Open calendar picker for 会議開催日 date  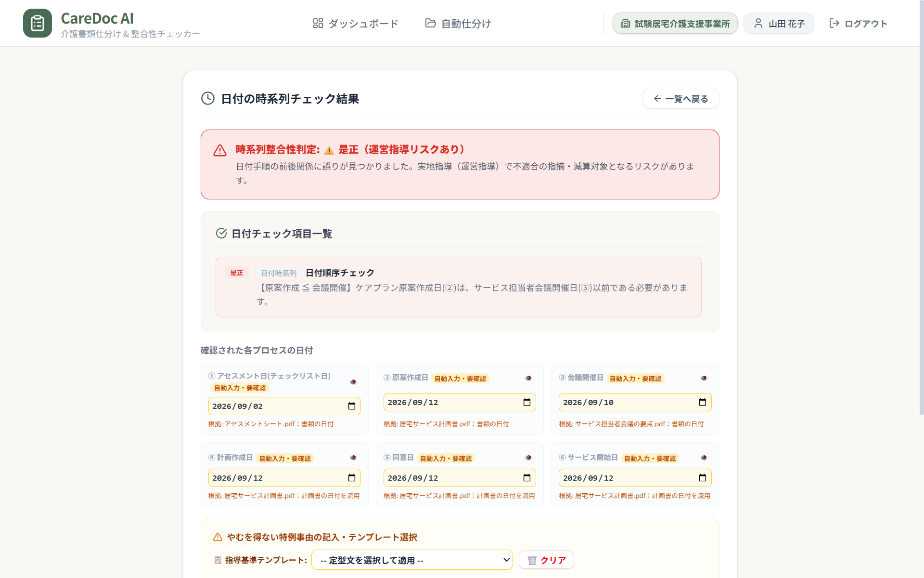(x=703, y=402)
